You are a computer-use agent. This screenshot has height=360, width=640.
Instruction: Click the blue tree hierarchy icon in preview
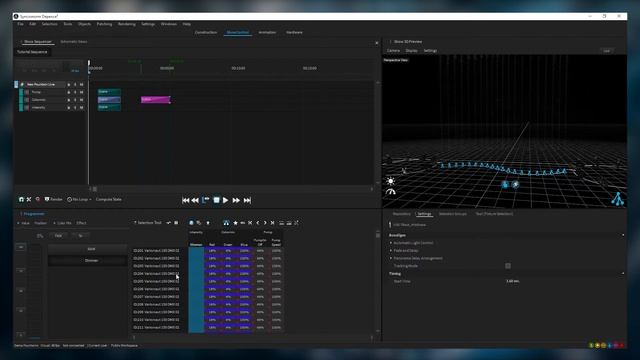618,199
